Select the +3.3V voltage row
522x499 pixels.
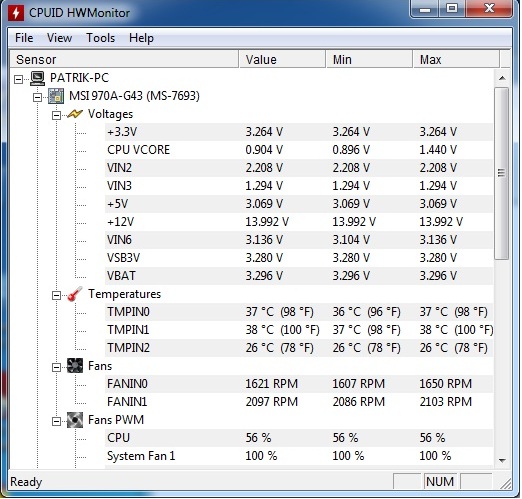coord(299,132)
